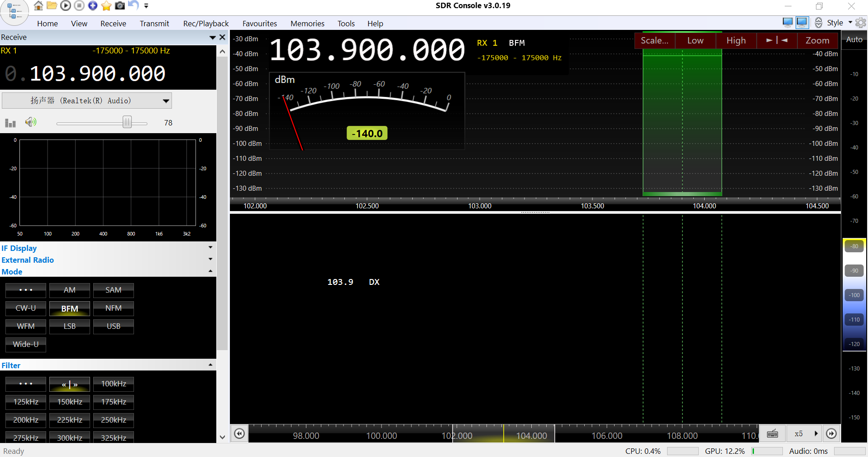Toggle Auto on the signal scale
This screenshot has width=868, height=457.
click(x=854, y=39)
